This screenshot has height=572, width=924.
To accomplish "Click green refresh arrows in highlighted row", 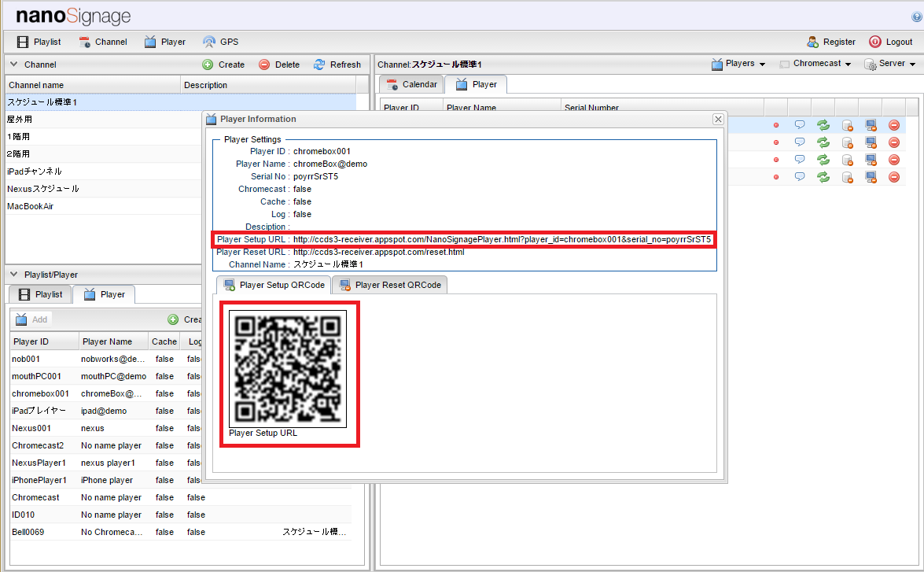I will (823, 125).
